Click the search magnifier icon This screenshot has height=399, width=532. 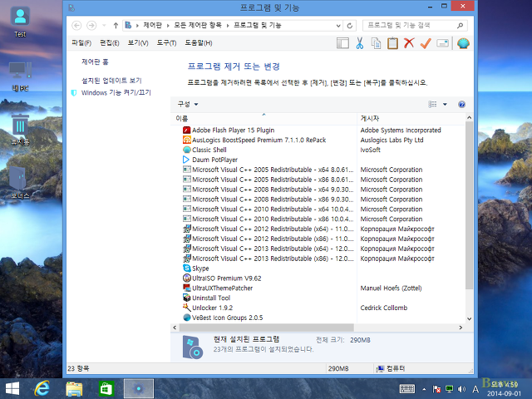(x=460, y=26)
